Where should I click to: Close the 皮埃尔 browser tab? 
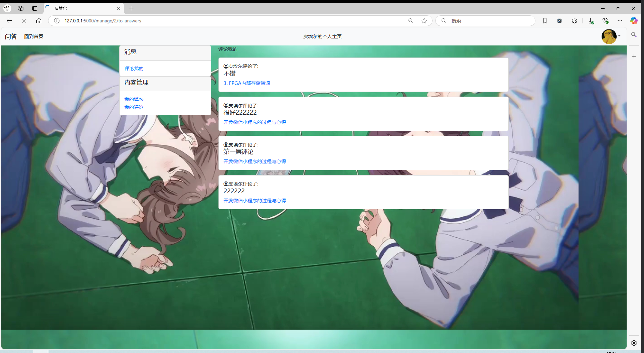pos(119,8)
